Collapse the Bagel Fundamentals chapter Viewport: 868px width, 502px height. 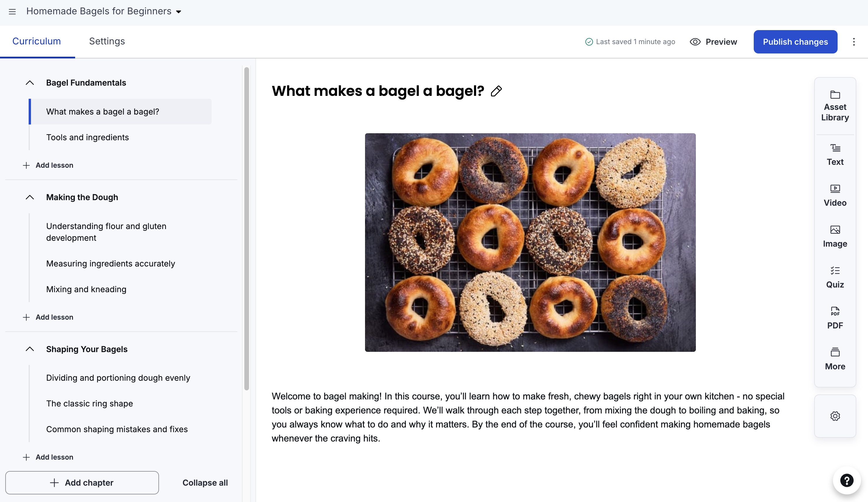point(30,83)
